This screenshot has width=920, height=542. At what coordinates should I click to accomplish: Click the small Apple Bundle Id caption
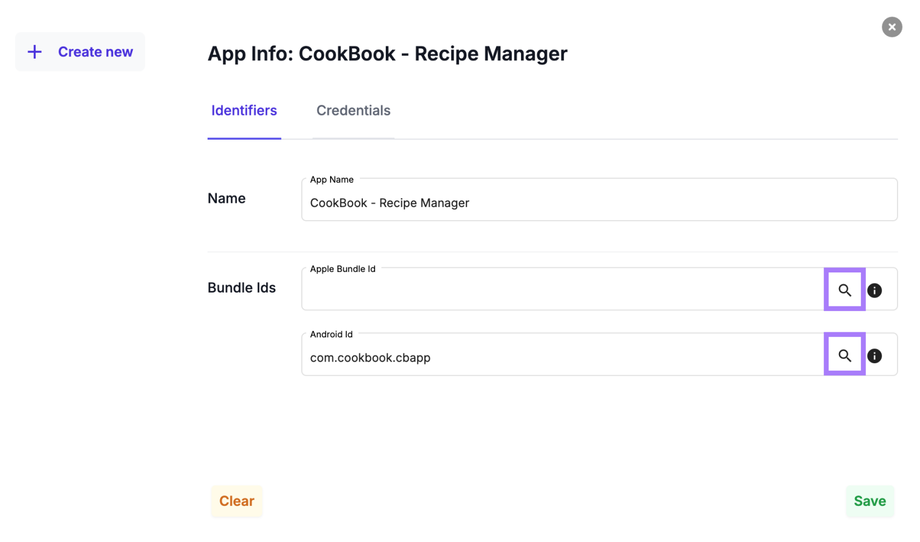coord(343,269)
